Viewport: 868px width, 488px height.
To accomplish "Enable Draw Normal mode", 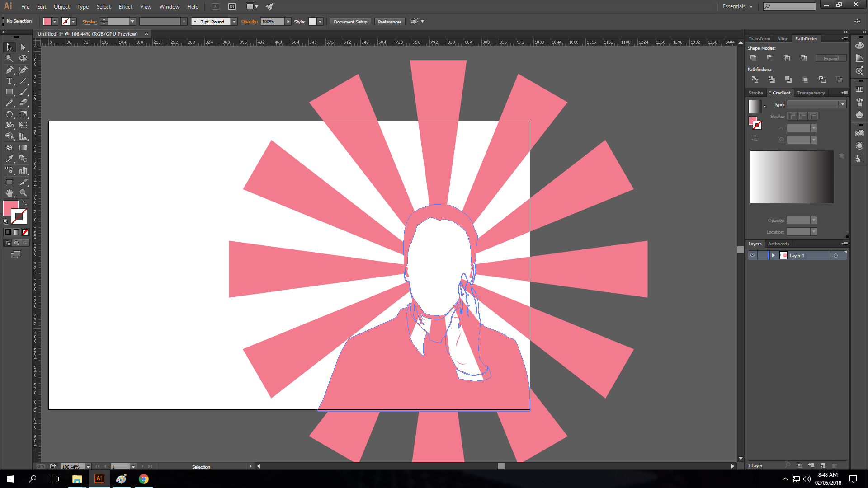I will [8, 243].
